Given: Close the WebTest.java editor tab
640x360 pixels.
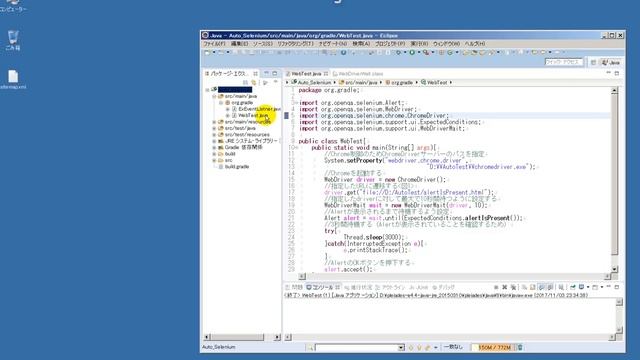Looking at the screenshot, I should [326, 74].
